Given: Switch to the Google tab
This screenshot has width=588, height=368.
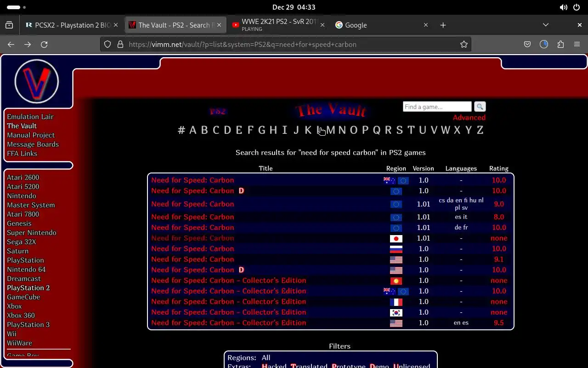Looking at the screenshot, I should [381, 25].
